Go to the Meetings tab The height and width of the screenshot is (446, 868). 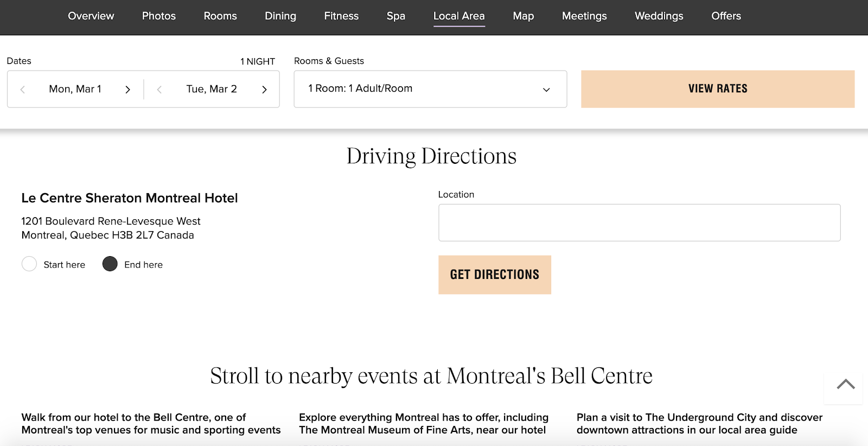tap(584, 16)
